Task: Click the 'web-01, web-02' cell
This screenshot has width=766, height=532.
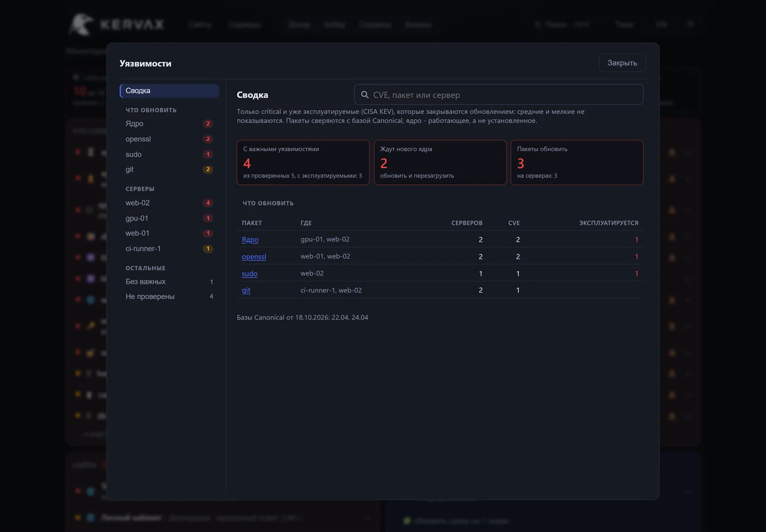Action: [325, 256]
